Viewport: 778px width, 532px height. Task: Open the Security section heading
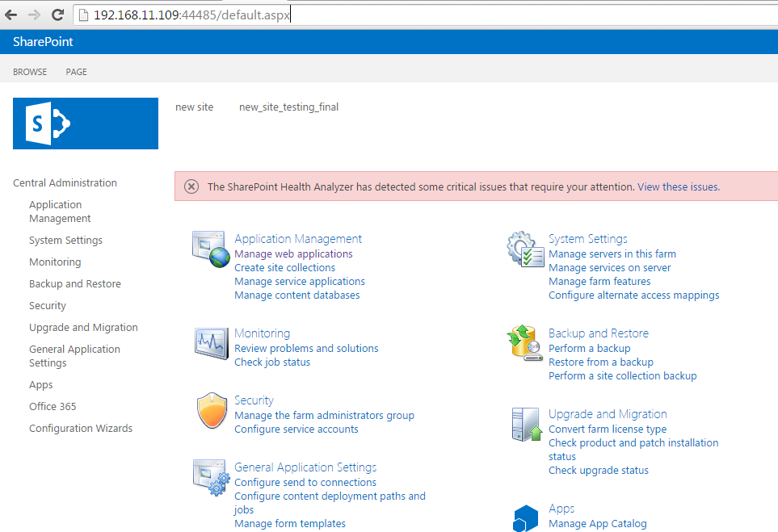click(x=254, y=400)
